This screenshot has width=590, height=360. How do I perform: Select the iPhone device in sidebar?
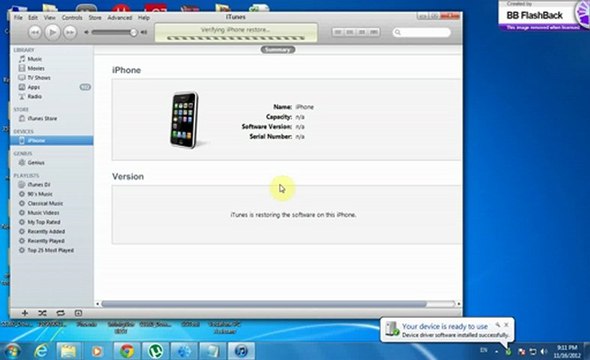(52, 141)
